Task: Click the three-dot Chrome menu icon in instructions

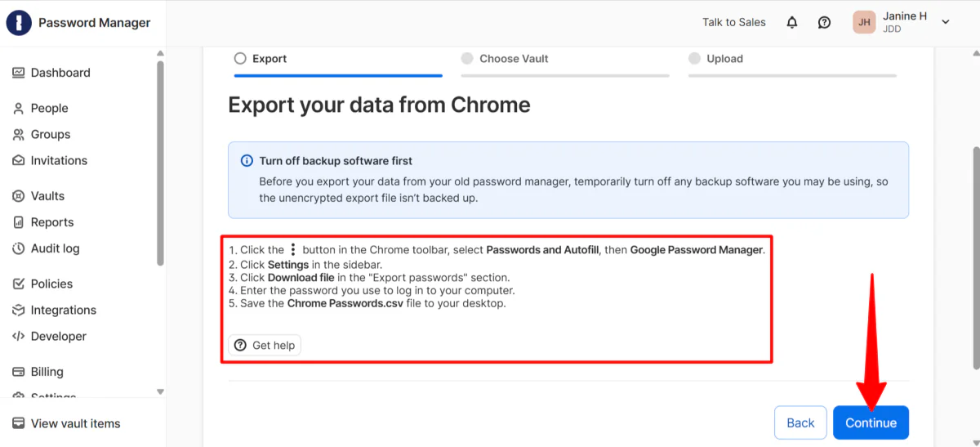Action: (293, 250)
